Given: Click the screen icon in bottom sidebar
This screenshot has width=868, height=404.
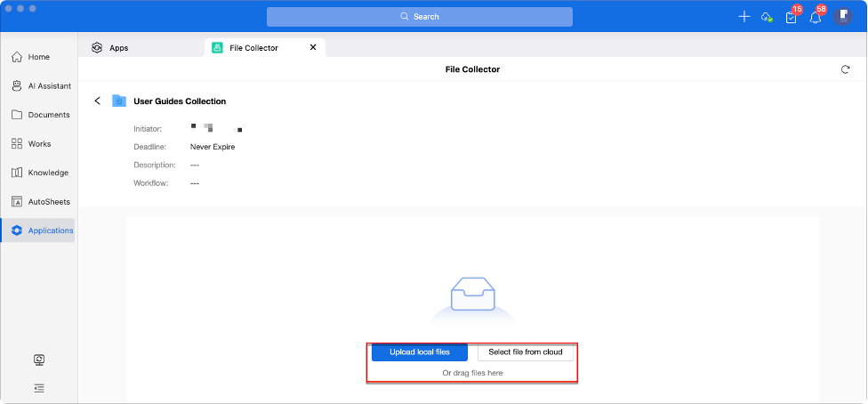Looking at the screenshot, I should tap(39, 360).
